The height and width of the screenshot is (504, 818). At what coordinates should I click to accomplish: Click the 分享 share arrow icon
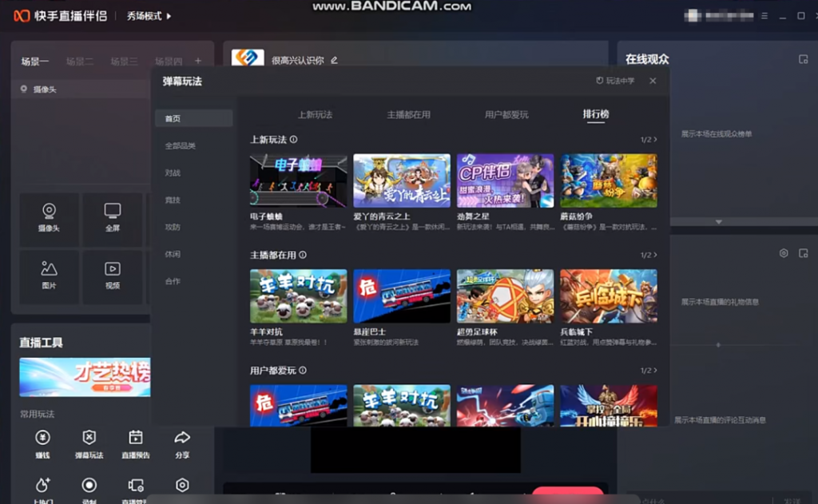click(x=182, y=437)
